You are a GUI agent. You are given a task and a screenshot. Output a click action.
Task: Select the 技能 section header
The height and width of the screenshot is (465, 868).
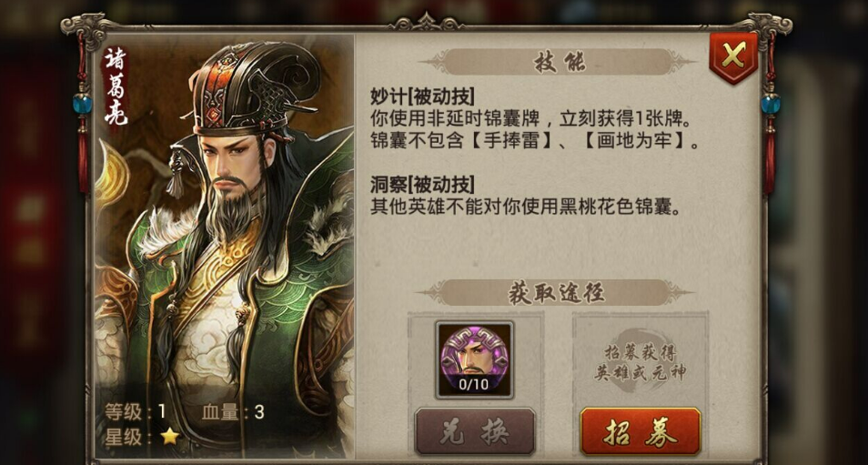(x=560, y=62)
